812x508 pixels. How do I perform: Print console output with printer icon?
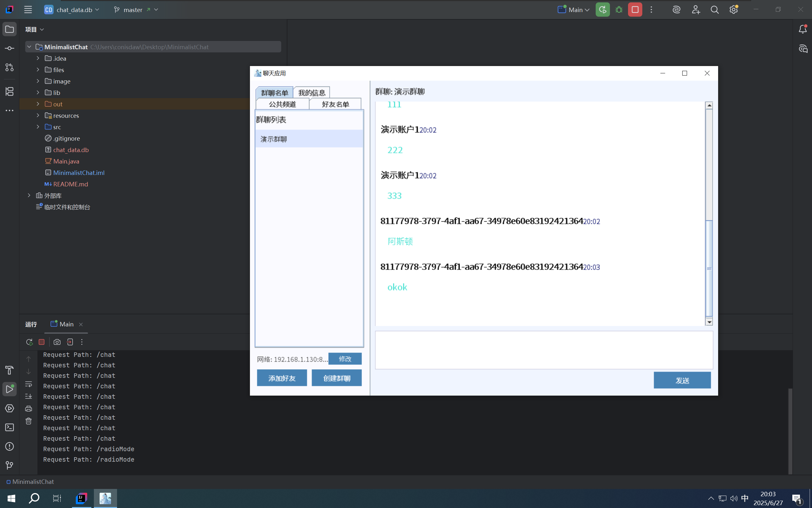pyautogui.click(x=29, y=409)
